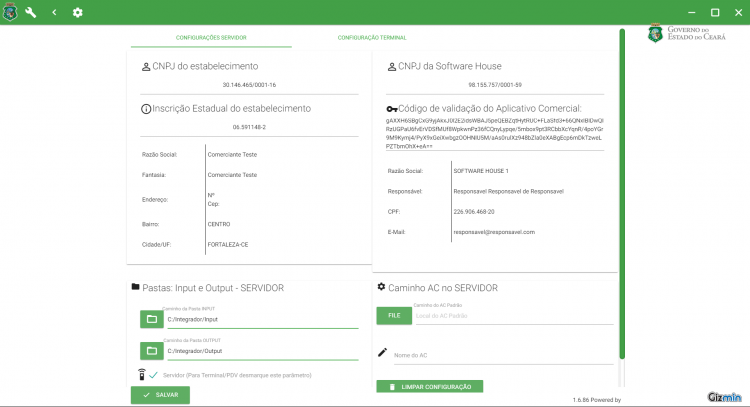750x407 pixels.
Task: Open settings via the header gear icon
Action: pos(77,12)
